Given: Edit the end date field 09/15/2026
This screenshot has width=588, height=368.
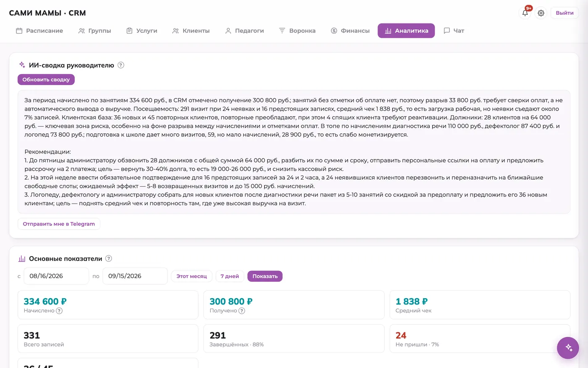Looking at the screenshot, I should [135, 276].
